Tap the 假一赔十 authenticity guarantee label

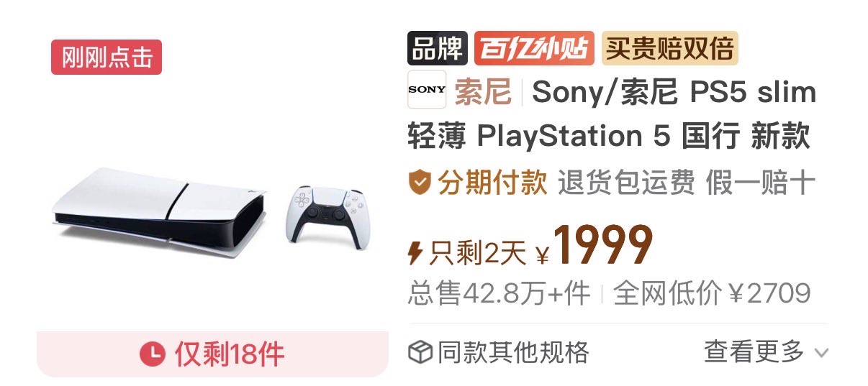[x=760, y=183]
